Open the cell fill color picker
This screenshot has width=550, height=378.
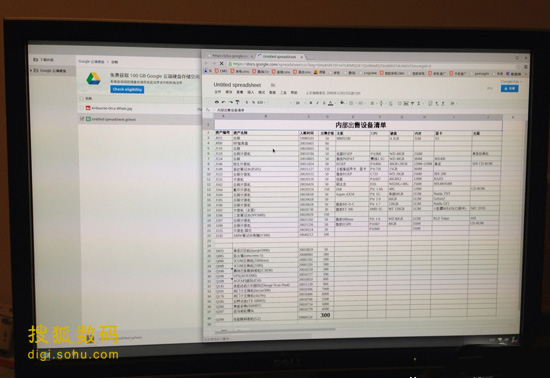point(342,103)
